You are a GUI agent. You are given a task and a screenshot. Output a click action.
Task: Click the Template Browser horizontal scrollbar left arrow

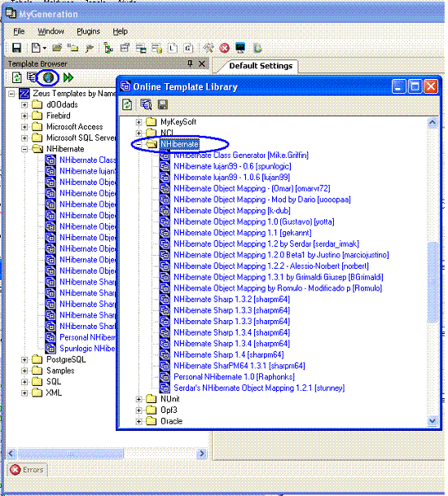[11, 454]
